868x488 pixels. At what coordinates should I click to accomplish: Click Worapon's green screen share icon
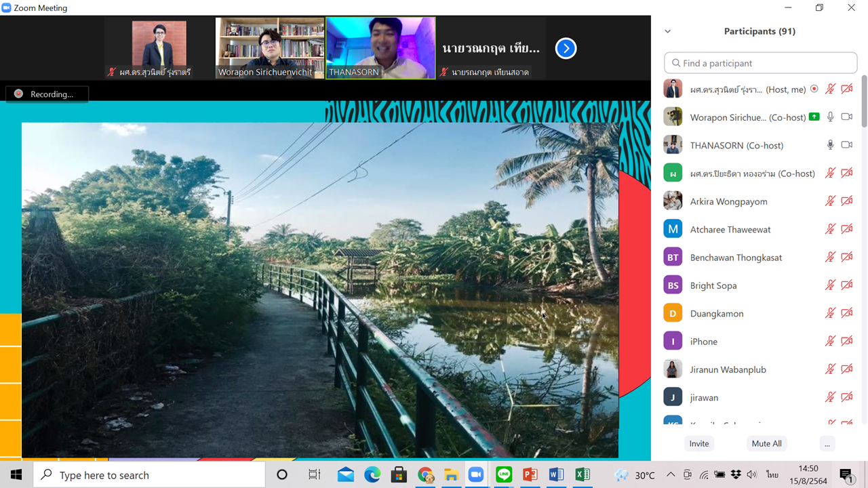pyautogui.click(x=814, y=117)
